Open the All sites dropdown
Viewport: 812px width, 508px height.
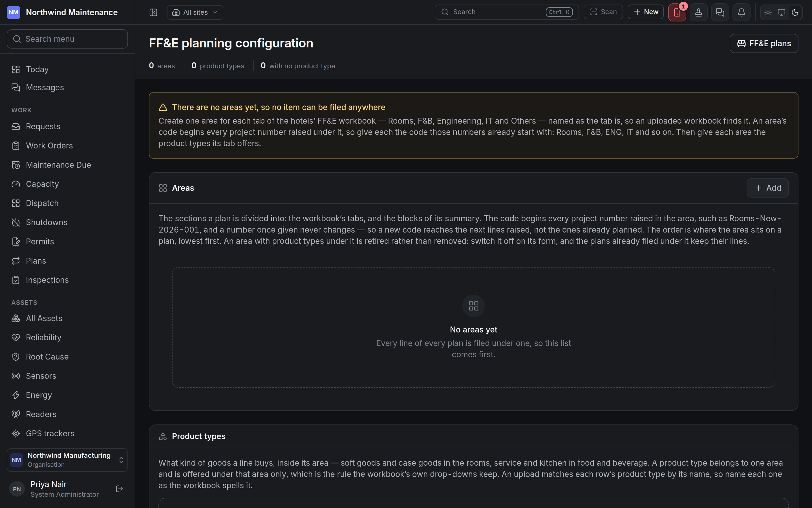click(195, 12)
